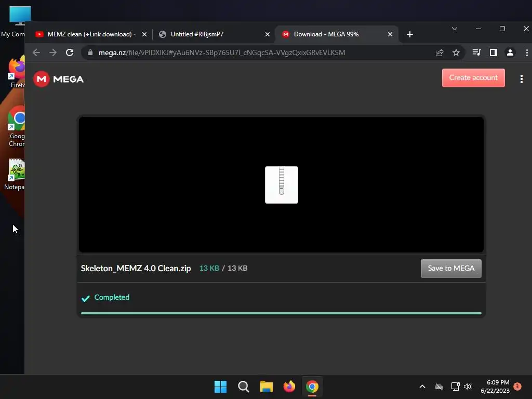
Task: Click the Create account button
Action: pos(473,78)
